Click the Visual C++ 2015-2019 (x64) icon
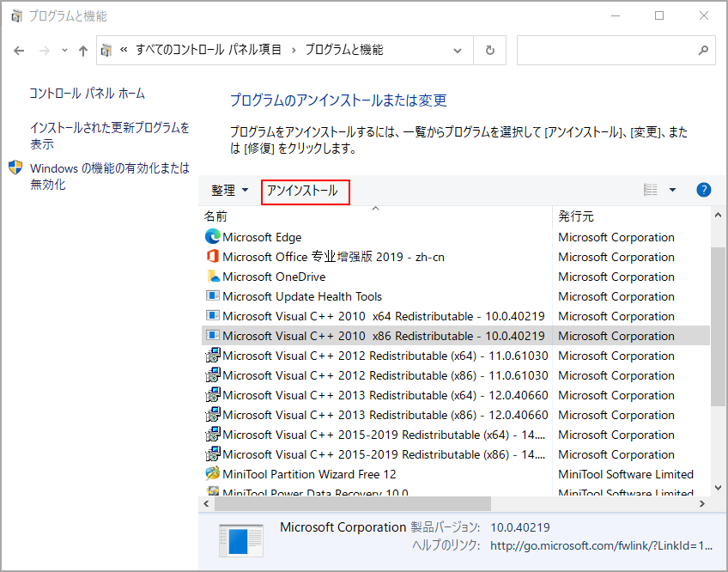The image size is (728, 572). click(x=213, y=434)
